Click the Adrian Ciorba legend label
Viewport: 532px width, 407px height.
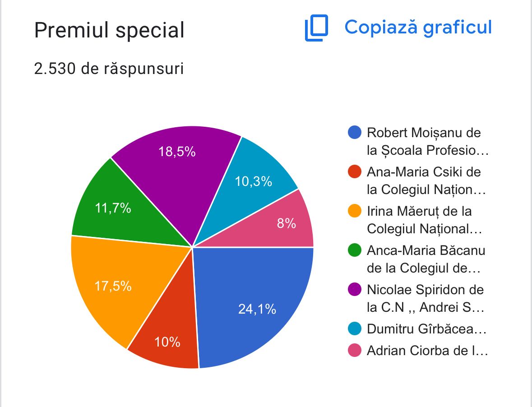[427, 350]
